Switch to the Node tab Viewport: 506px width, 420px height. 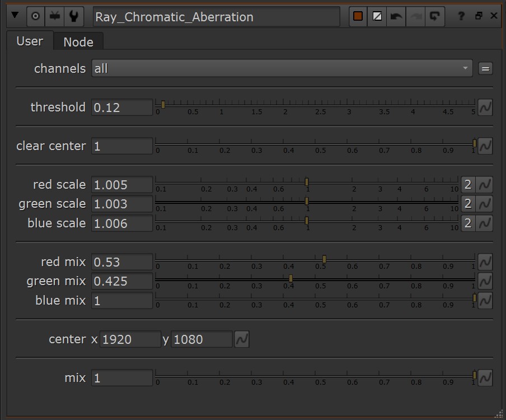tap(78, 42)
